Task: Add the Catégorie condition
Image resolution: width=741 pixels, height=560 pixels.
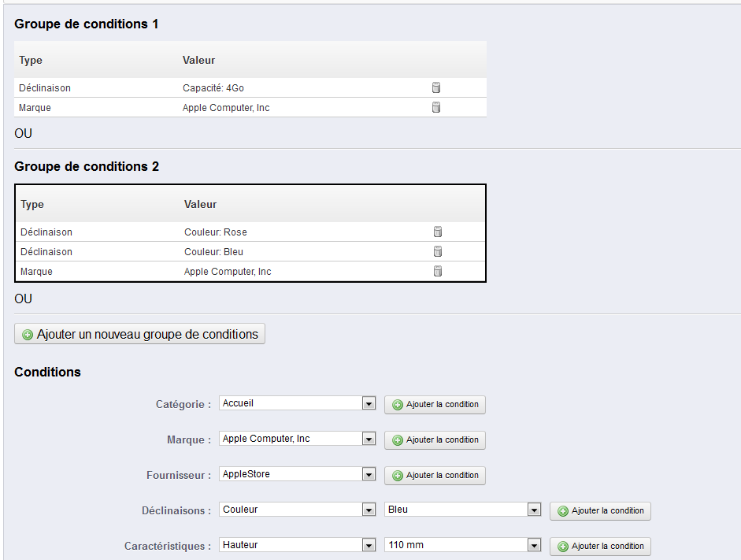Action: 435,405
